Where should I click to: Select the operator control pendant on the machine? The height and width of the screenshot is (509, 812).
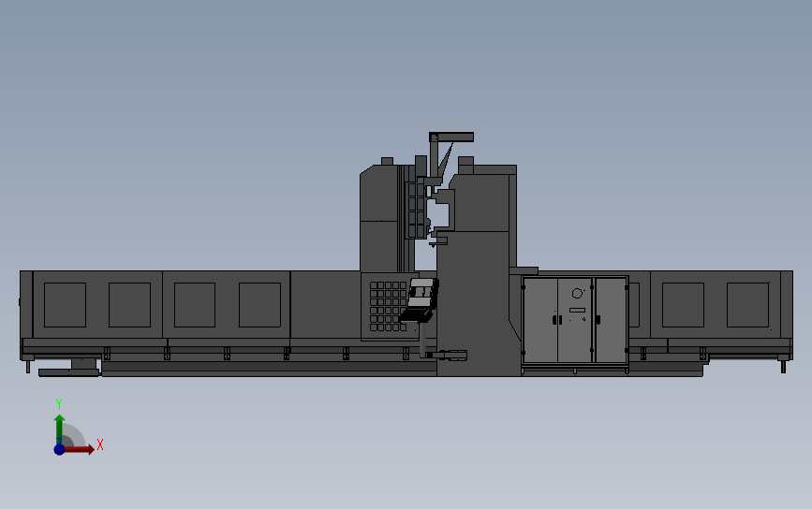pyautogui.click(x=421, y=301)
